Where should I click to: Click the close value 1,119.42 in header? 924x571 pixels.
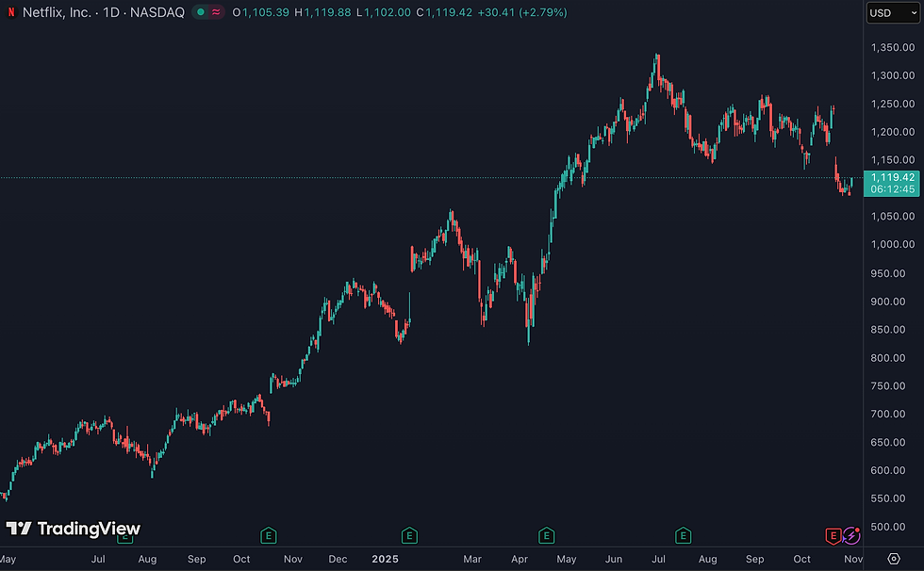point(449,12)
